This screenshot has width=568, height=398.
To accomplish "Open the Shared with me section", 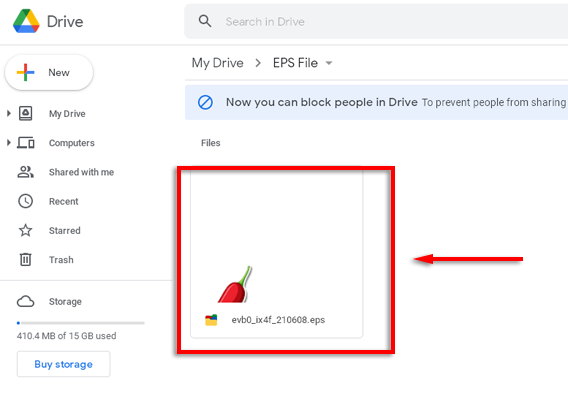I will tap(82, 172).
